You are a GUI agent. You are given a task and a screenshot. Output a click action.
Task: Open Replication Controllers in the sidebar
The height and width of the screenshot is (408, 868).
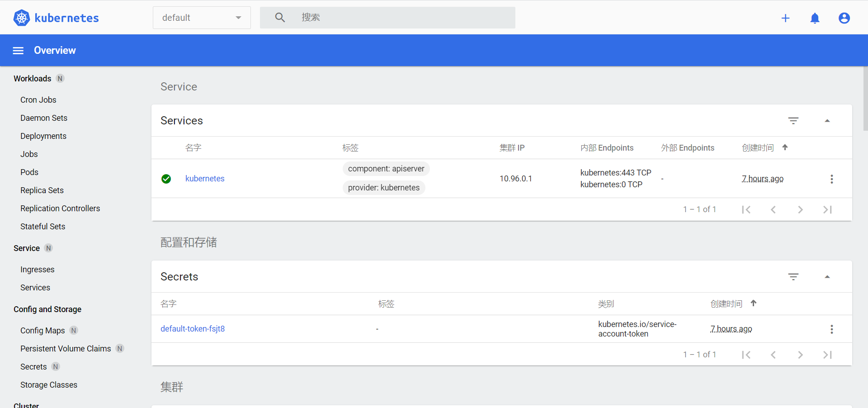pyautogui.click(x=60, y=209)
